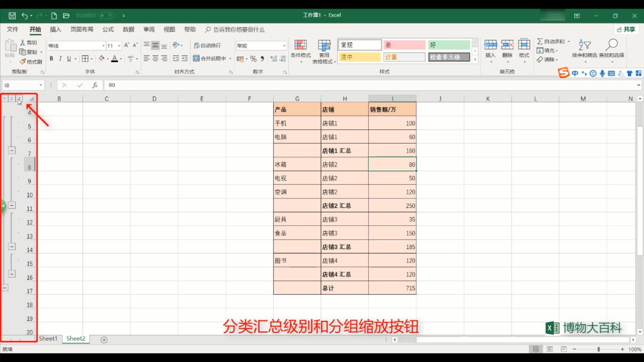Apply Percent Style with the % icon

253,59
